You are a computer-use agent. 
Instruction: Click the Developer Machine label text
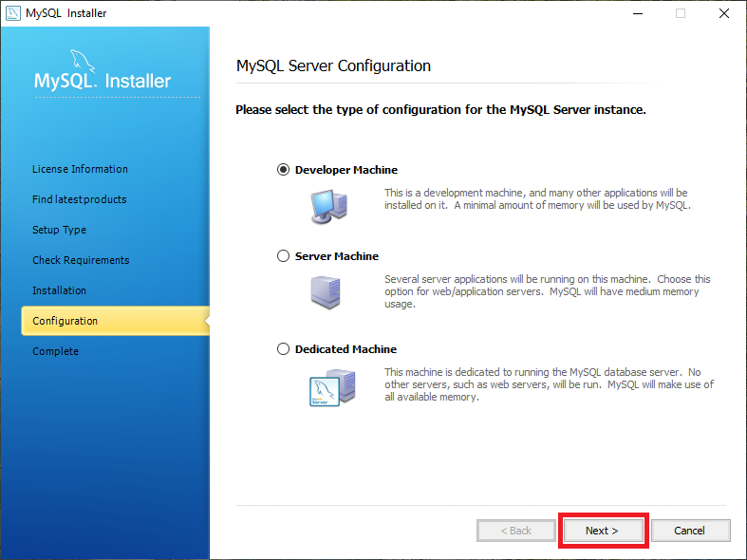click(346, 170)
